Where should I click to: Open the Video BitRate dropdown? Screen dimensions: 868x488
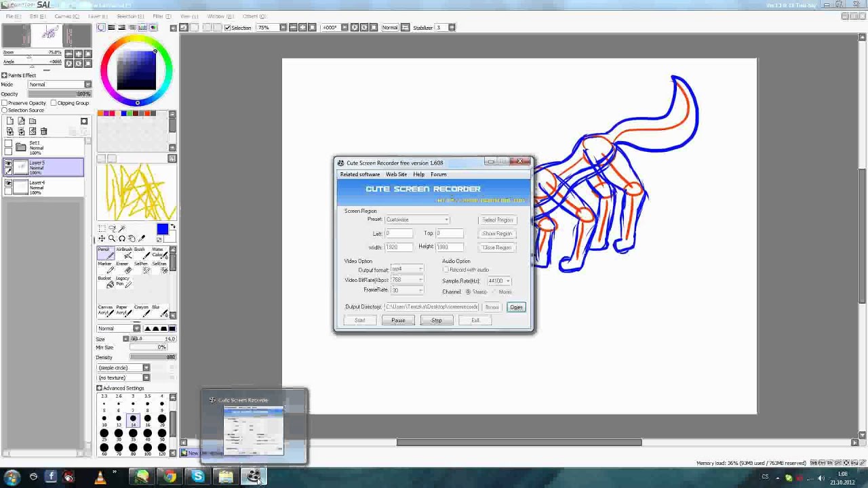407,280
